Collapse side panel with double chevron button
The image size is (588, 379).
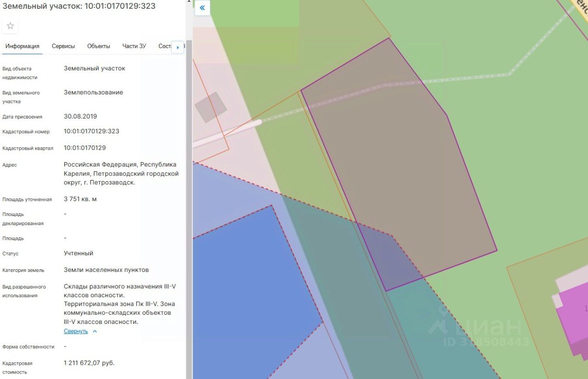(x=202, y=8)
